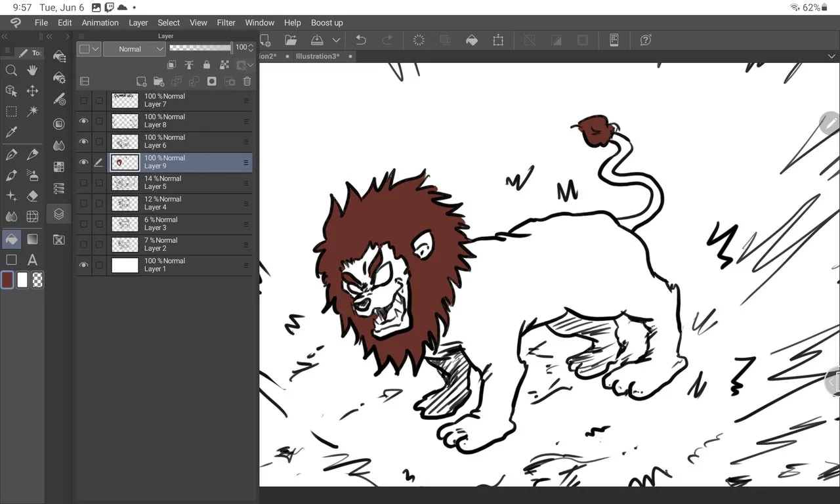Screen dimensions: 840x504
Task: Click the Undo arrow in the command bar
Action: 360,40
